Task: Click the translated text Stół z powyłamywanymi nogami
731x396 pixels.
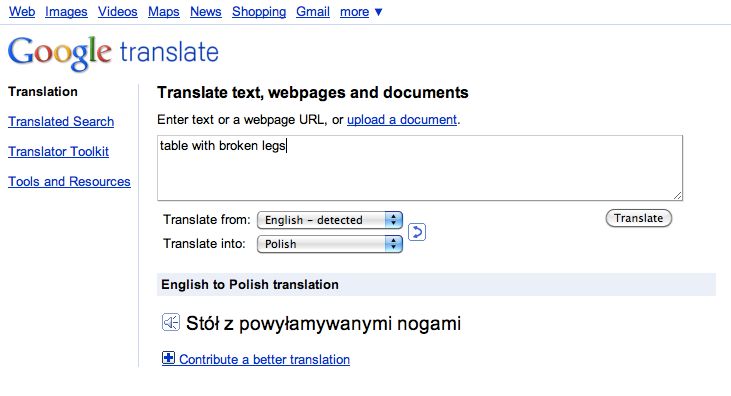Action: tap(323, 323)
